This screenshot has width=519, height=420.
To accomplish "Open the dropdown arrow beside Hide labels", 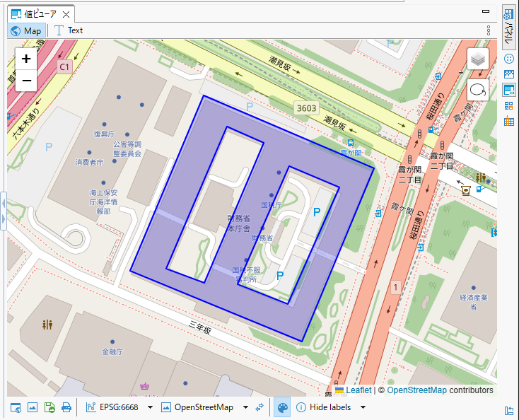I will (x=363, y=407).
